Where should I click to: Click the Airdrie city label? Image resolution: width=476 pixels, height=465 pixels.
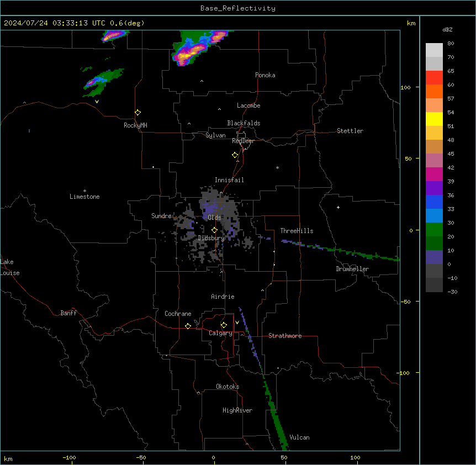pos(223,297)
